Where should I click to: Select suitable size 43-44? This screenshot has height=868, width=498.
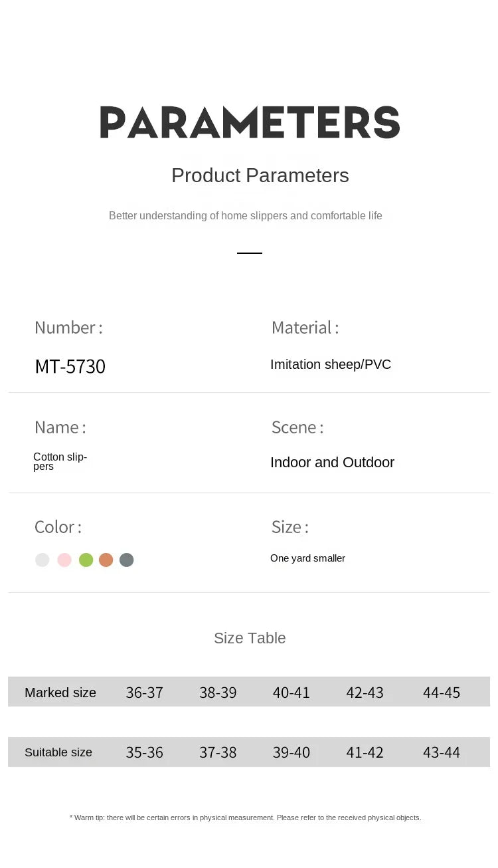coord(442,752)
